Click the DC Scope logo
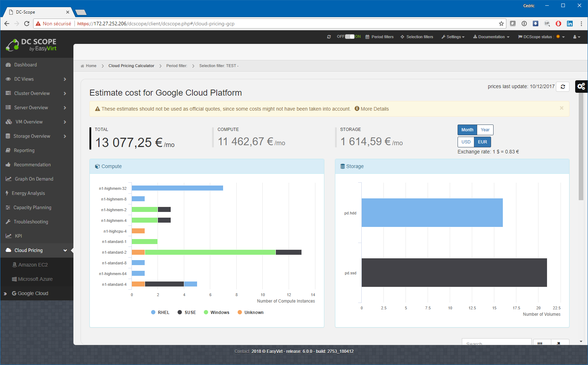 pyautogui.click(x=31, y=45)
